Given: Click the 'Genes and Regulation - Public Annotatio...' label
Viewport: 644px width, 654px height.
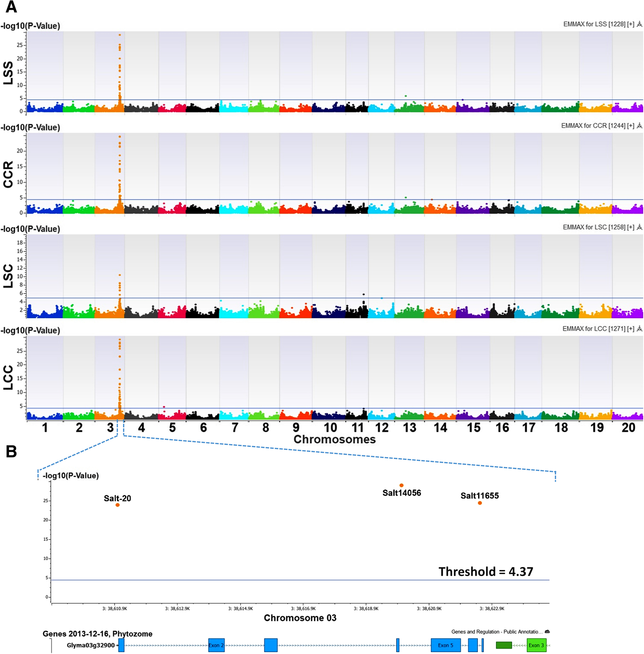Looking at the screenshot, I should coord(497,632).
